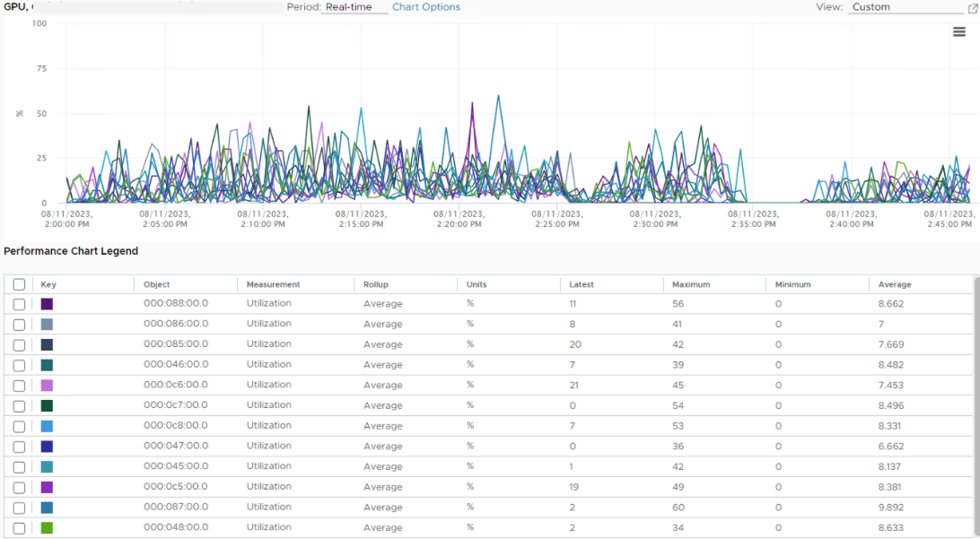Sort legend by the Latest column header
980x539 pixels.
582,284
